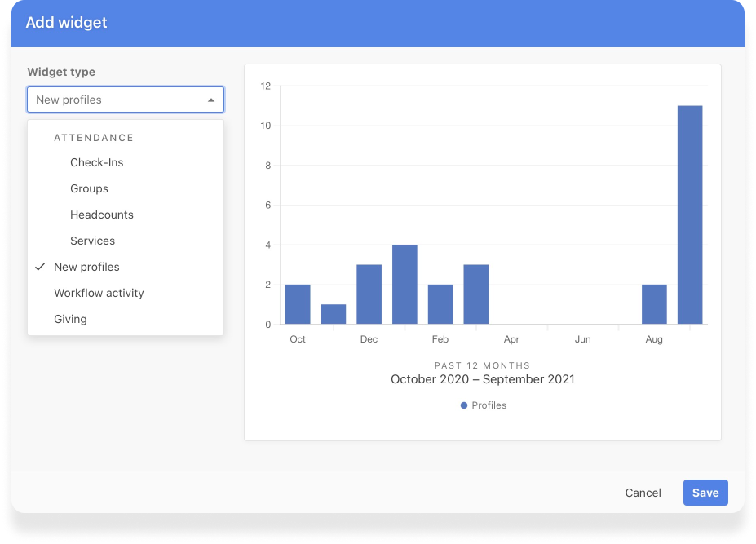Viewport: 756px width, 544px height.
Task: Choose Workflow activity as widget type
Action: (x=99, y=293)
